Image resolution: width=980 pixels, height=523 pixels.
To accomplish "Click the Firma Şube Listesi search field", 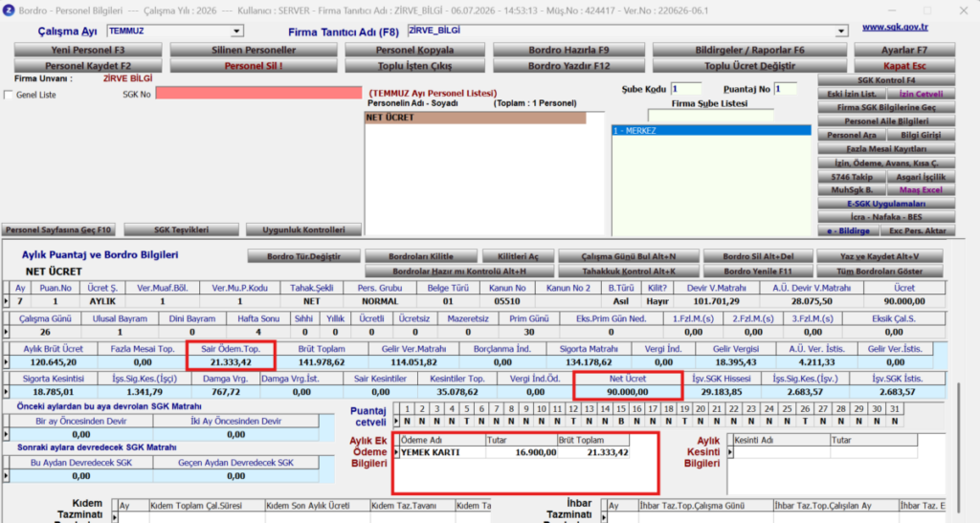I will coord(711,116).
